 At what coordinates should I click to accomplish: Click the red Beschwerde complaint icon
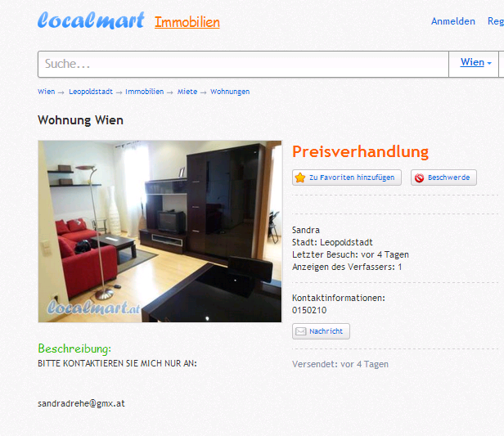point(419,178)
